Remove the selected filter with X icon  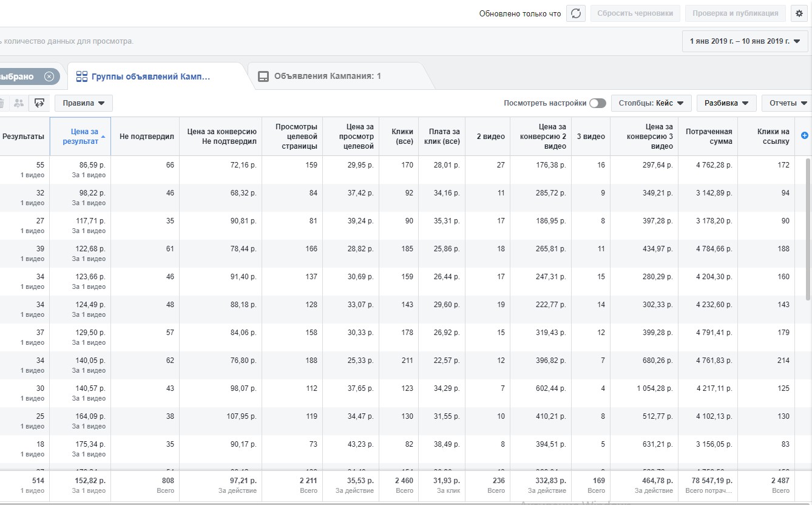coord(49,76)
